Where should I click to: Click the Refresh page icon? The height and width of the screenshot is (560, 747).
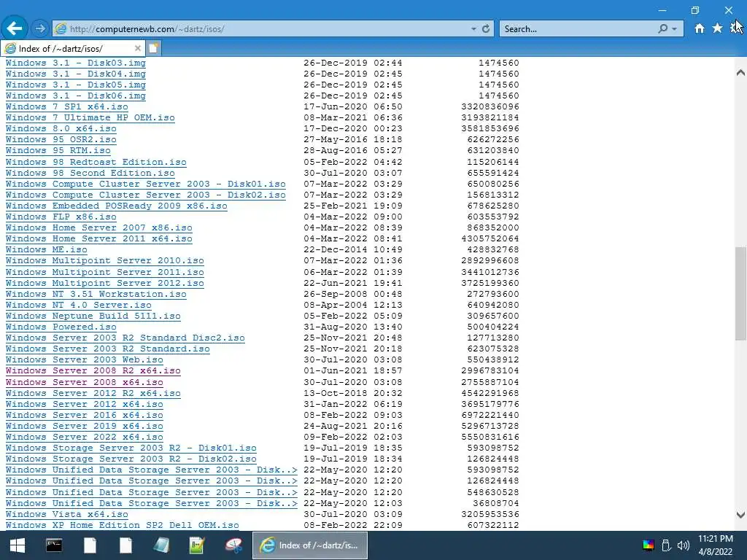pyautogui.click(x=485, y=28)
